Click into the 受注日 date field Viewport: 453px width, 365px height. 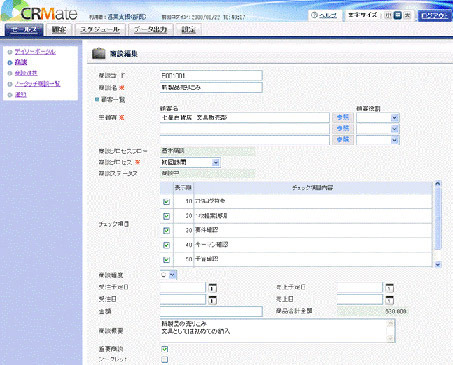point(183,299)
